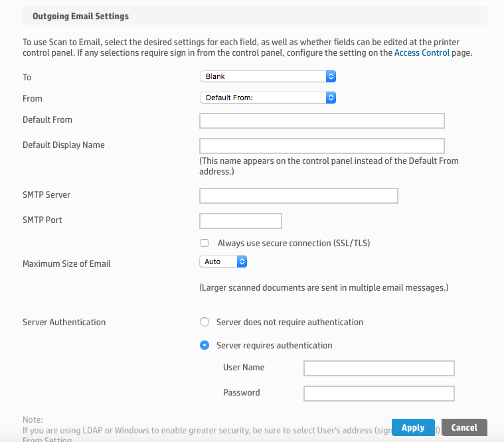Click the 'Always use secure connection (SSL/TLS)' label text

pyautogui.click(x=294, y=244)
